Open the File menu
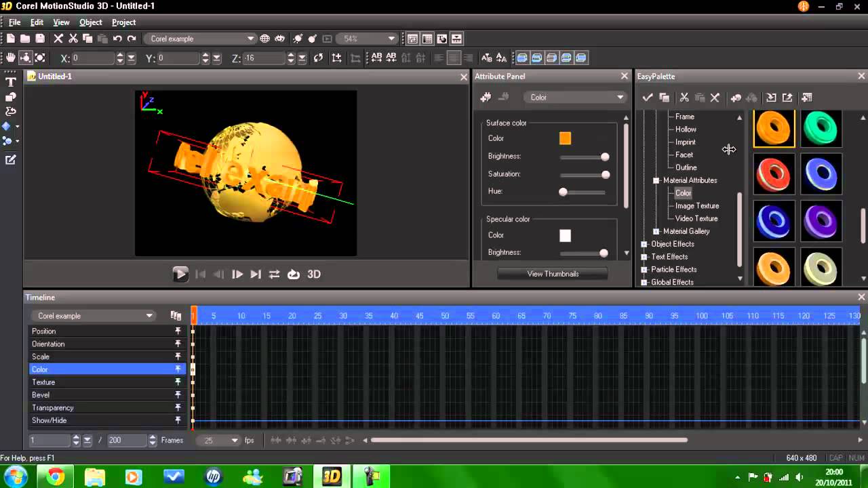This screenshot has width=868, height=488. 14,22
